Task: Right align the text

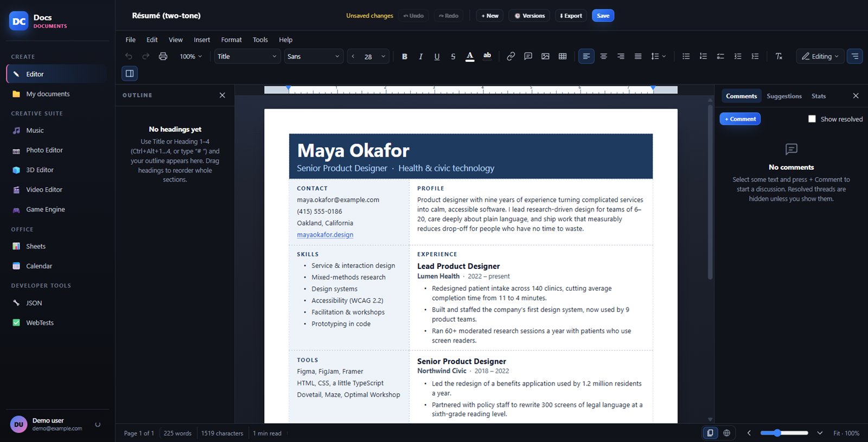Action: (621, 56)
